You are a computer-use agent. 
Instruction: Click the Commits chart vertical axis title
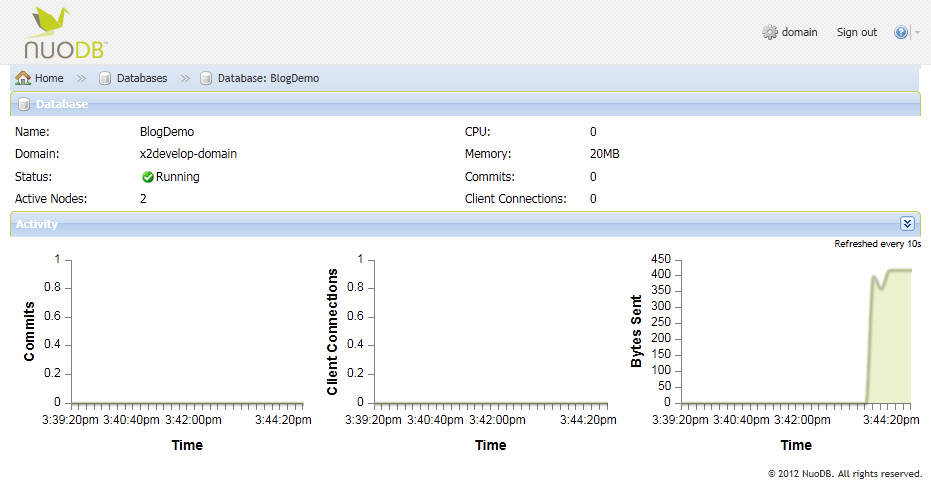coord(29,331)
